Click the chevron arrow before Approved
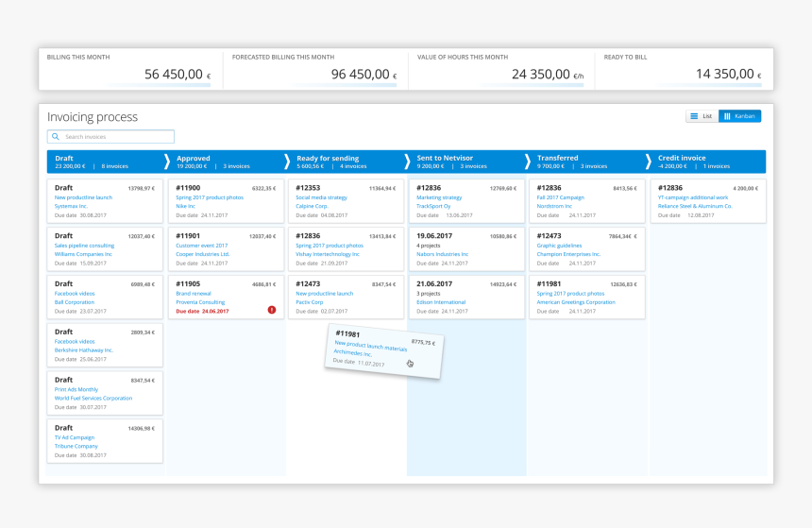The height and width of the screenshot is (528, 812). [x=168, y=162]
